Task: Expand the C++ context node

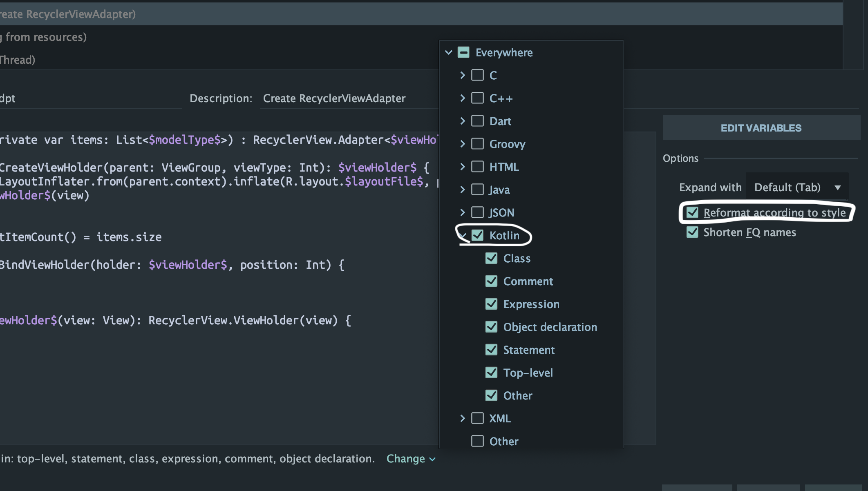Action: [462, 98]
